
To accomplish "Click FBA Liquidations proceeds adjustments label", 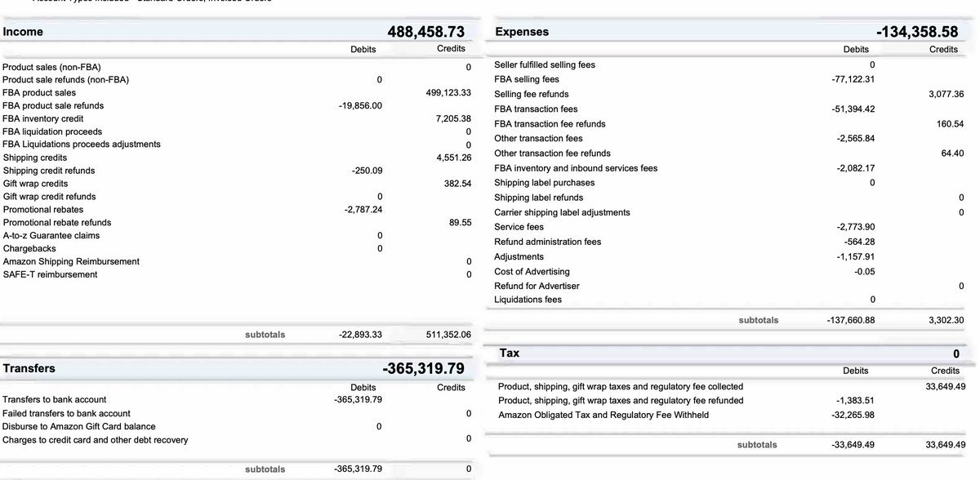I will coord(82,144).
